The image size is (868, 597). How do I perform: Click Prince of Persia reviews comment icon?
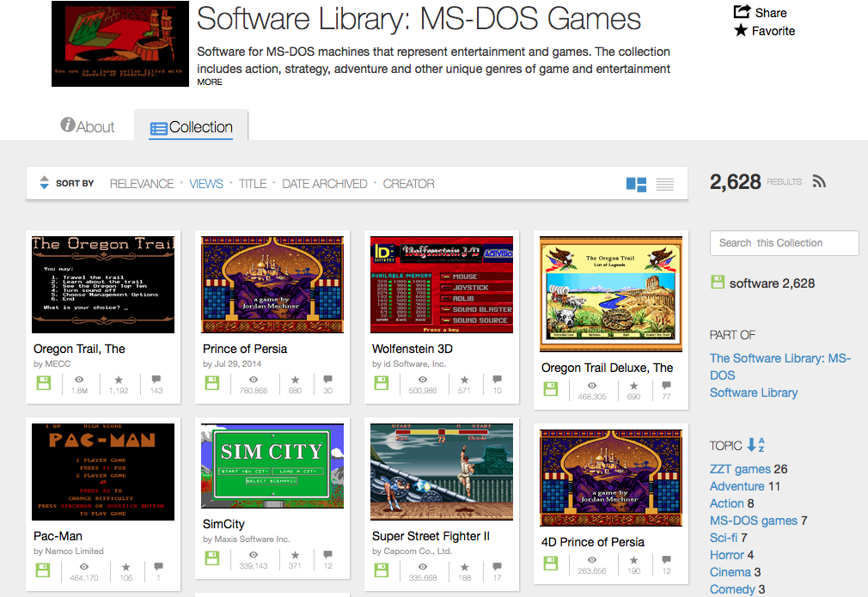point(327,380)
